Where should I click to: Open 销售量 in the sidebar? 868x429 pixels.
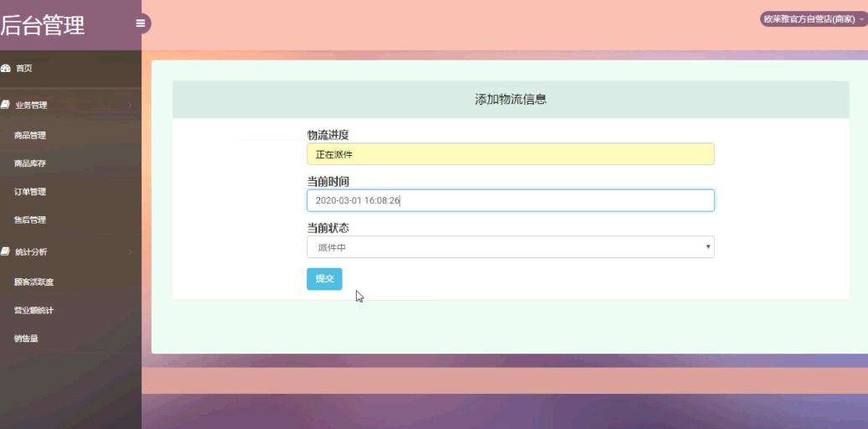[26, 339]
